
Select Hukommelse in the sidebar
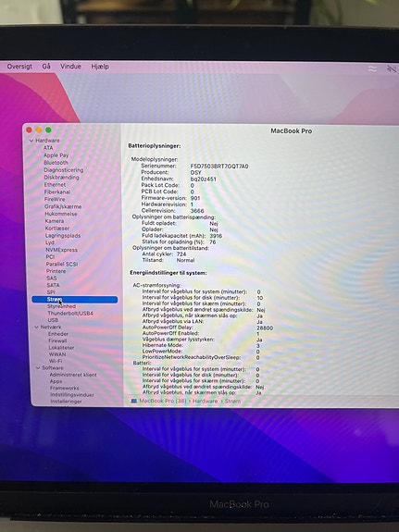61,214
